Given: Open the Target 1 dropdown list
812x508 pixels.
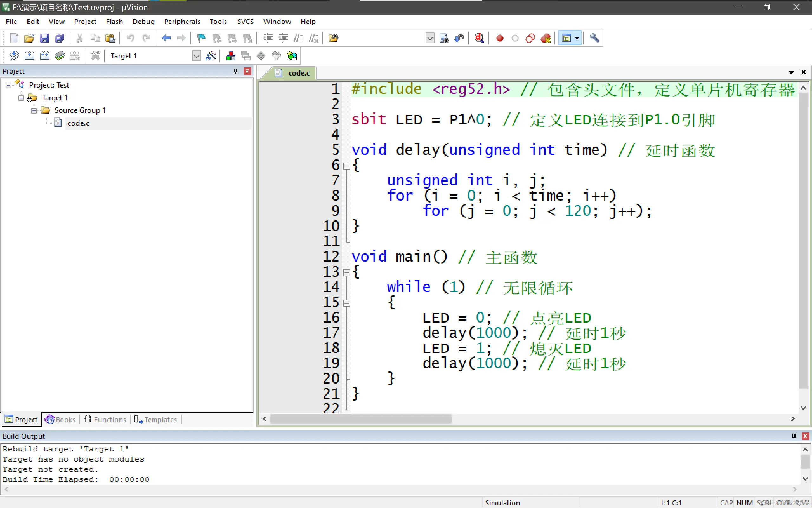Looking at the screenshot, I should click(x=196, y=56).
